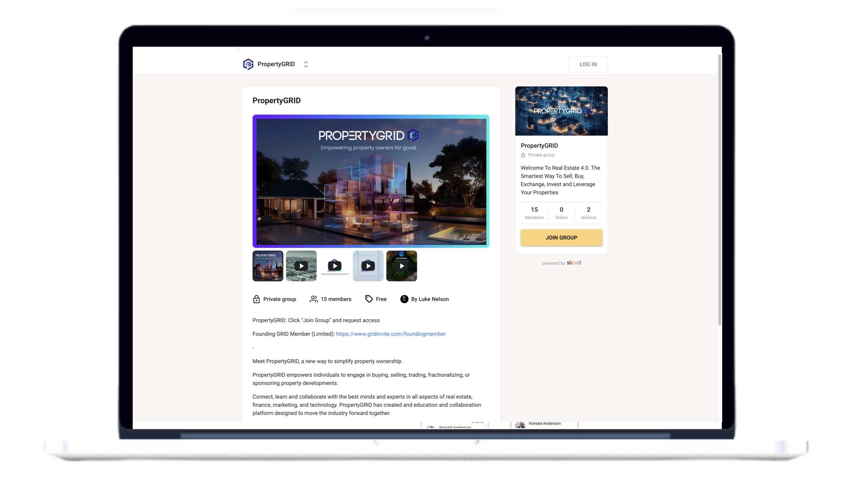The image size is (868, 485).
Task: Click the PropertyGRID title in sidebar card
Action: 539,145
